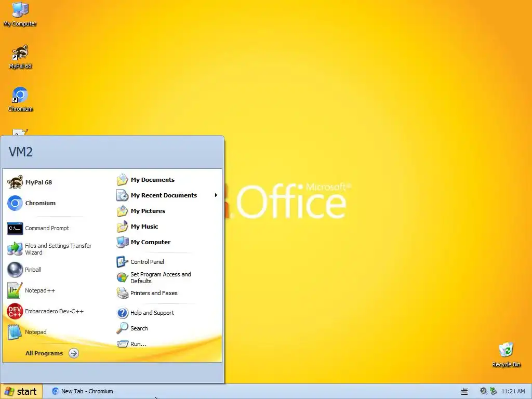
Task: Click the My Documents folder icon
Action: [122, 180]
